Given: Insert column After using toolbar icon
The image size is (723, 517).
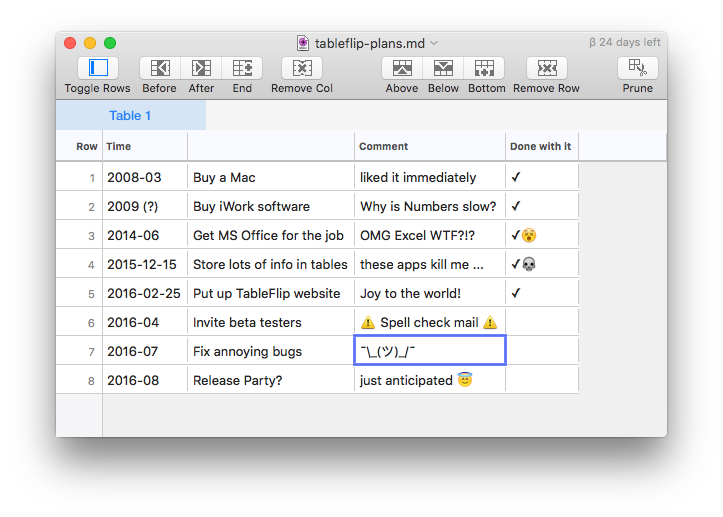Looking at the screenshot, I should (x=201, y=68).
